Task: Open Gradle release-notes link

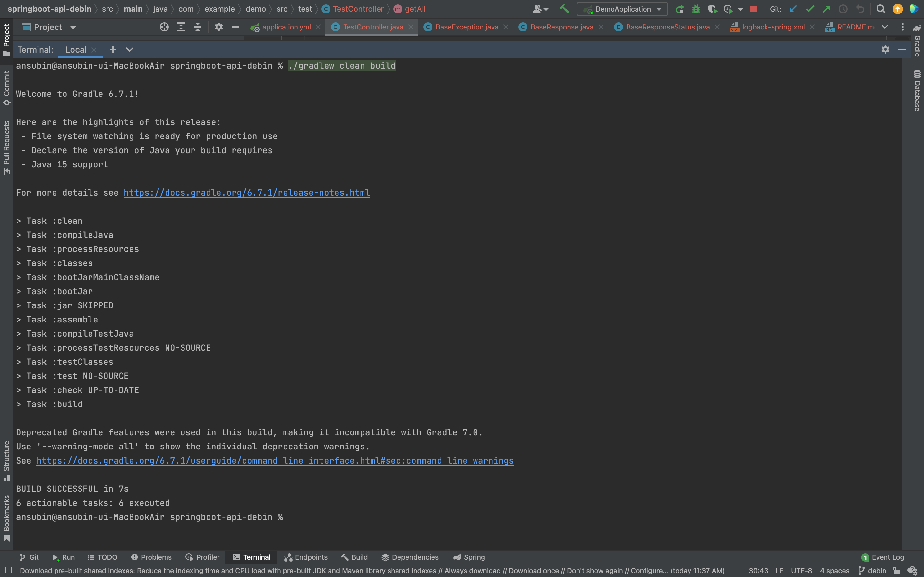Action: click(247, 193)
